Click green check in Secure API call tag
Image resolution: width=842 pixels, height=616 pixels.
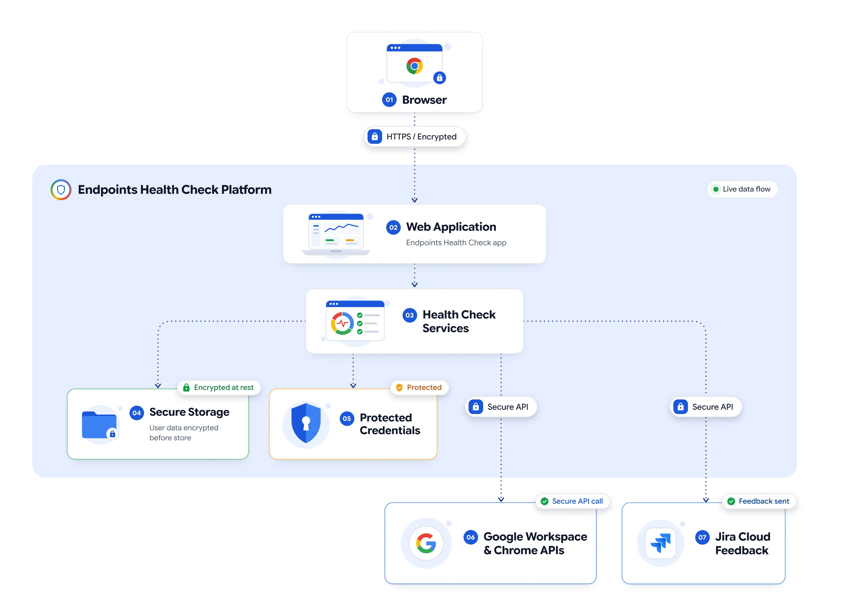click(x=544, y=502)
